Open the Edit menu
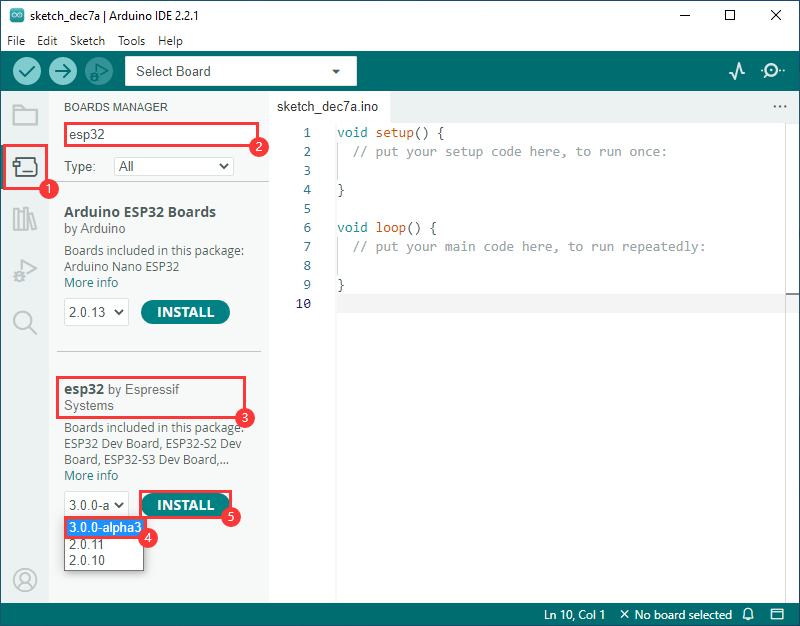The image size is (800, 626). point(47,41)
